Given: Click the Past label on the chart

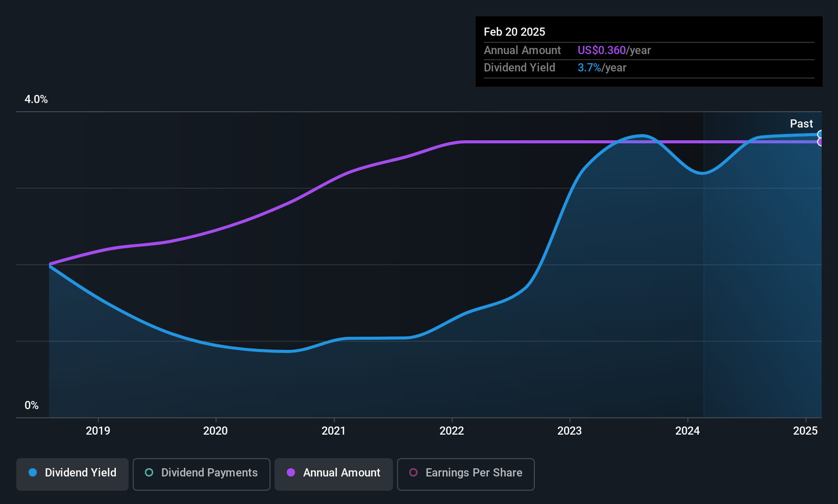Looking at the screenshot, I should click(x=801, y=123).
